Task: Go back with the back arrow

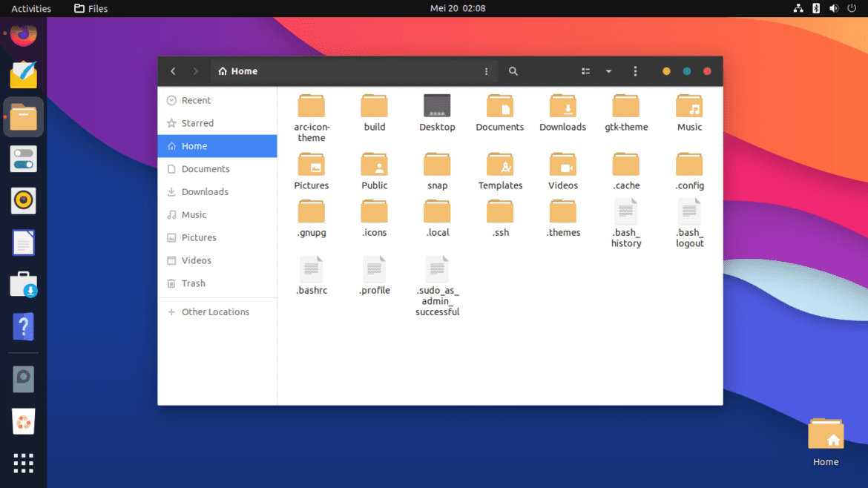Action: click(x=173, y=71)
